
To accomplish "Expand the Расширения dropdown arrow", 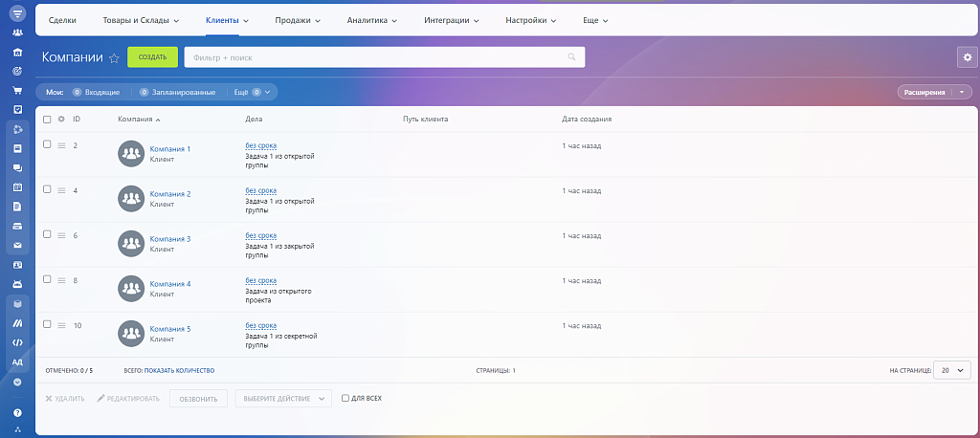I will [962, 92].
